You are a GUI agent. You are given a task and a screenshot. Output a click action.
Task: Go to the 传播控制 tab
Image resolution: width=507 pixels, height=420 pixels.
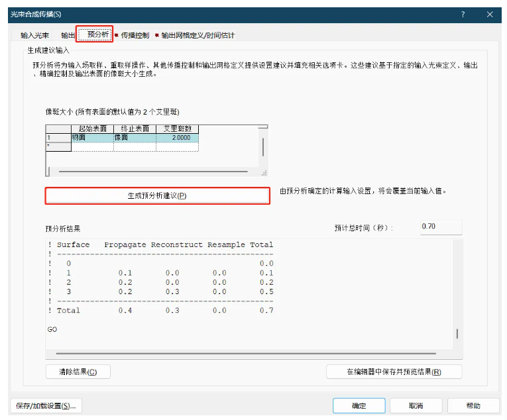[135, 35]
